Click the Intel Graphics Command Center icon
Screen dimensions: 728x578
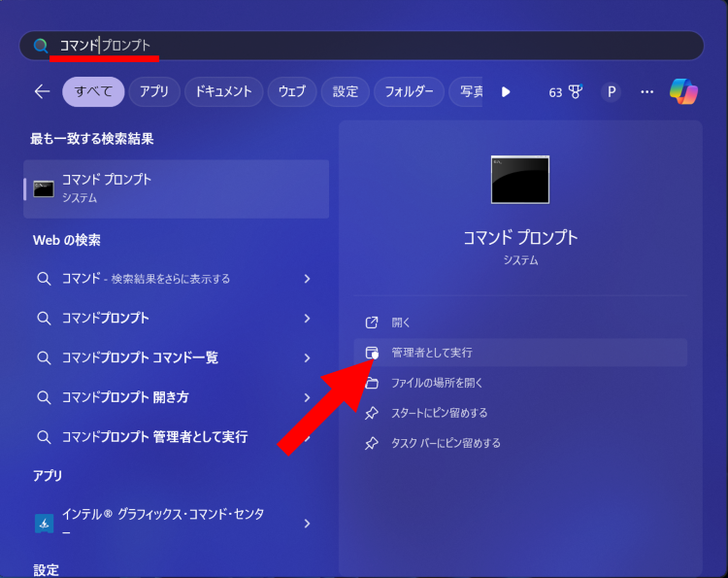point(44,524)
